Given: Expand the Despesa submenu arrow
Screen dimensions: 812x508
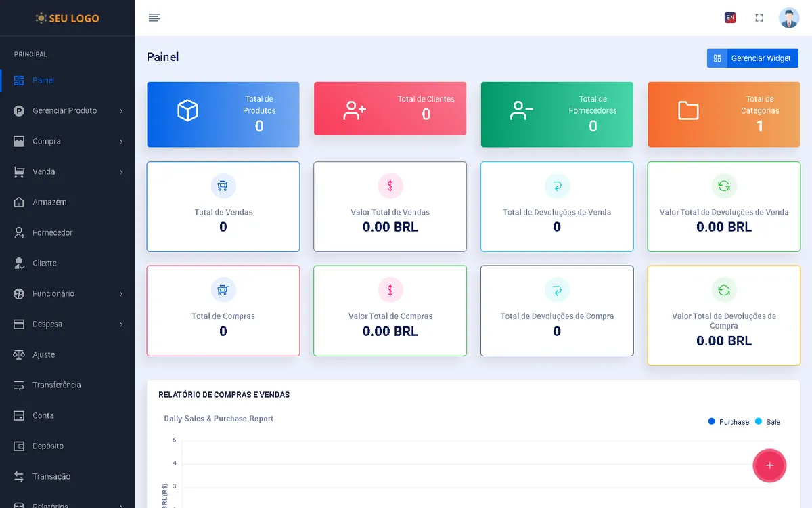Looking at the screenshot, I should tap(121, 324).
